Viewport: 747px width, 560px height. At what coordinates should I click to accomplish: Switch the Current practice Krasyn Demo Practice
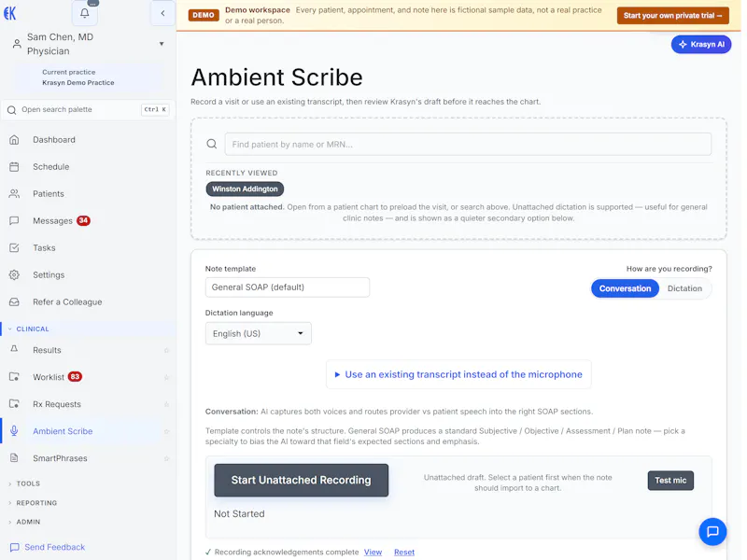[x=89, y=77]
